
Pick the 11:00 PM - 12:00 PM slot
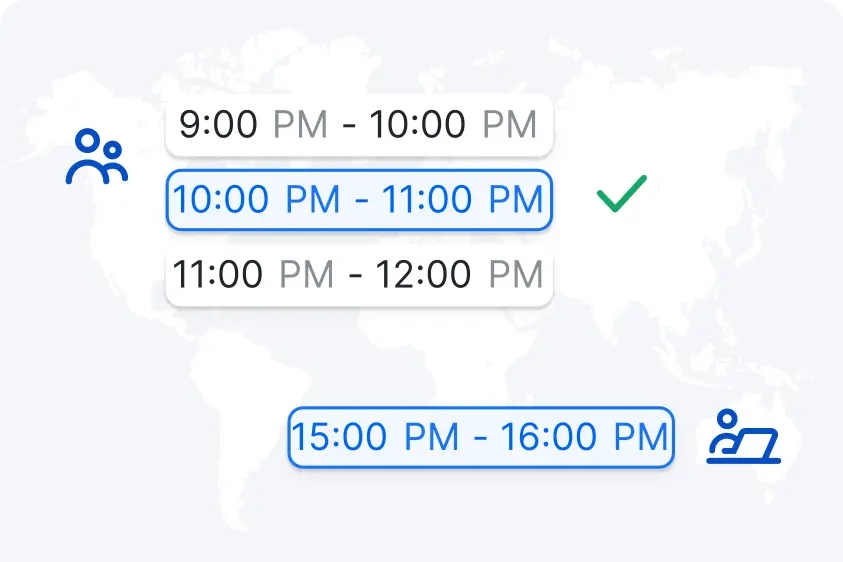(359, 274)
